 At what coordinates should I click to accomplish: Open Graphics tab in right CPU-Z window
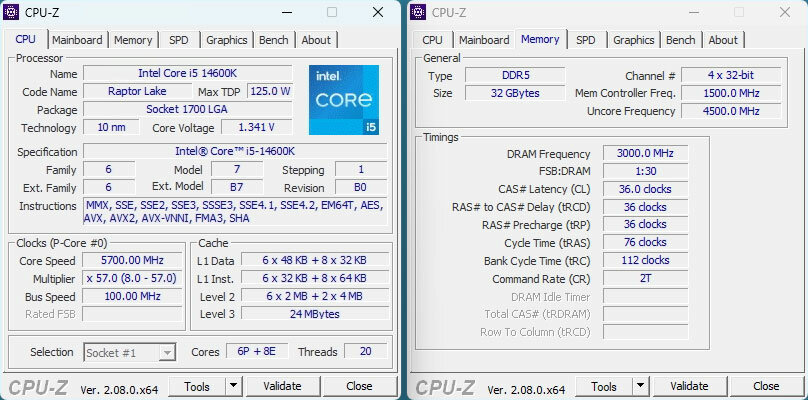[x=634, y=40]
